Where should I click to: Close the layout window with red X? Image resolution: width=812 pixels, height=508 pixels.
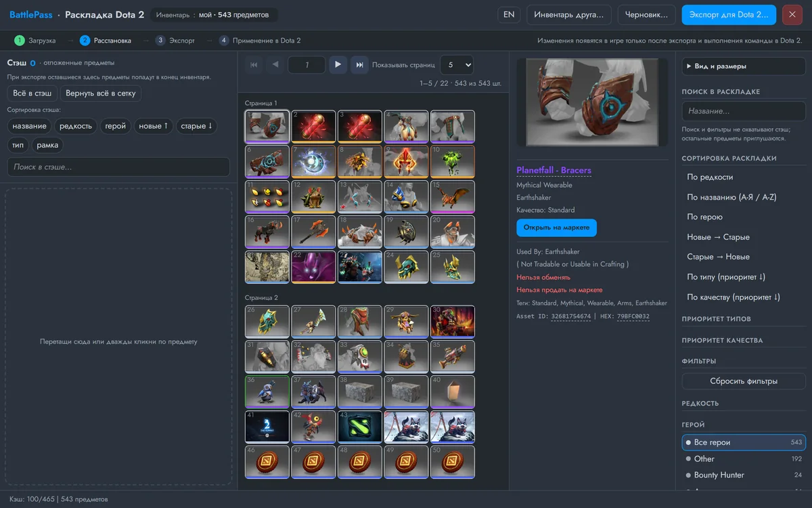tap(792, 14)
